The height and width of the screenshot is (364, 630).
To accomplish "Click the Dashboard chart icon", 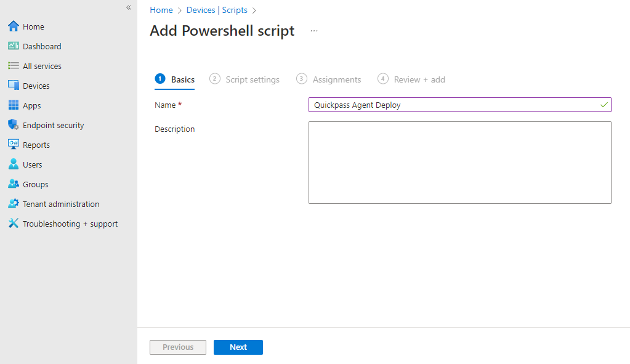I will click(14, 46).
